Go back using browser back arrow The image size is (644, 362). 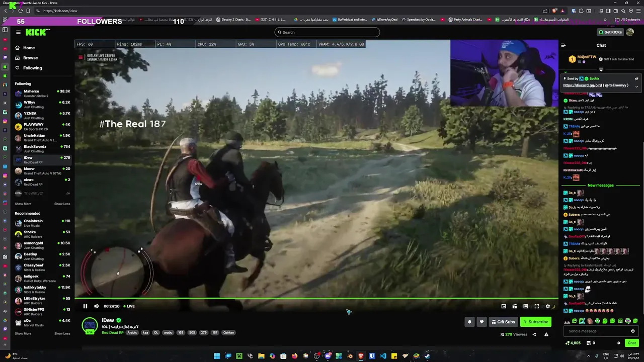(x=6, y=11)
